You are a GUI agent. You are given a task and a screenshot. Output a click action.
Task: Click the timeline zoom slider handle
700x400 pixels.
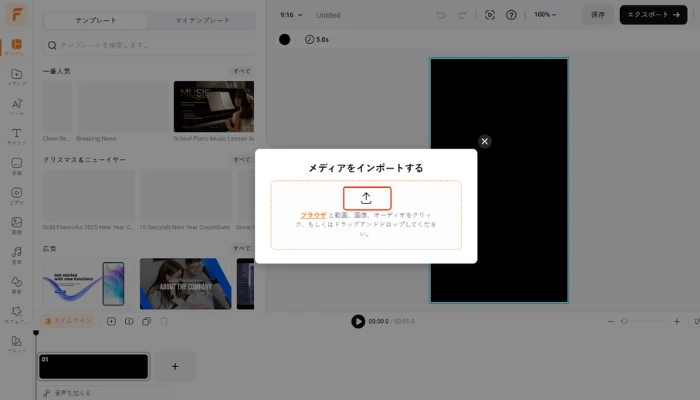(624, 321)
